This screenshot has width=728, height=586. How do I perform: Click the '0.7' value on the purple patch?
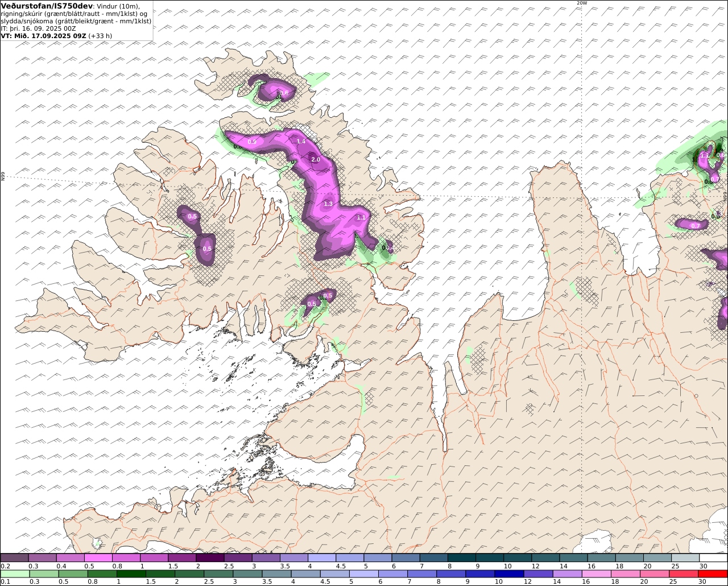click(x=696, y=226)
